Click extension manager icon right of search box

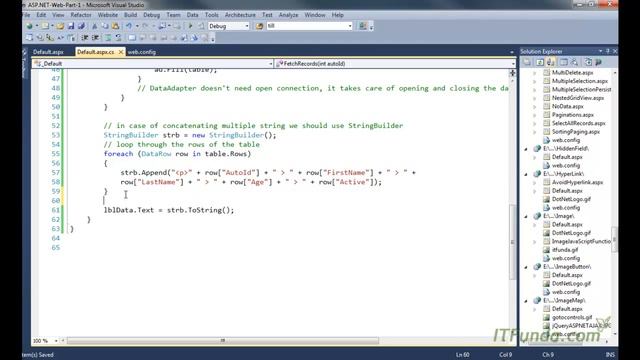tap(362, 26)
